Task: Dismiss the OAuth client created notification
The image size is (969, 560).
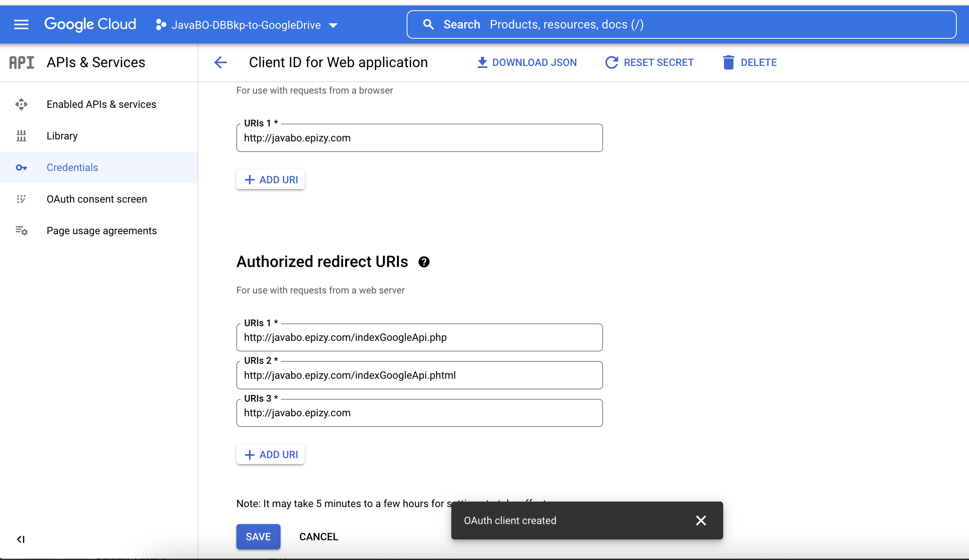Action: click(701, 521)
